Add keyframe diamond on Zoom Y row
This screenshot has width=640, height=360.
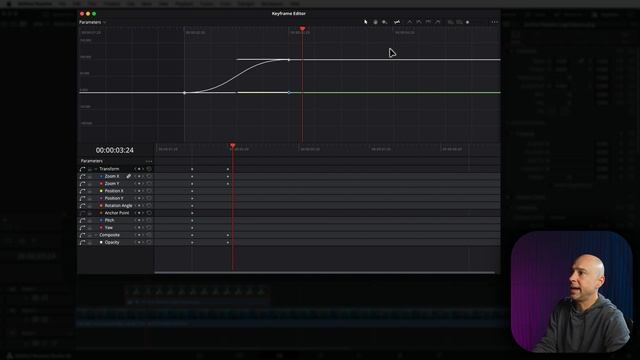[139, 184]
